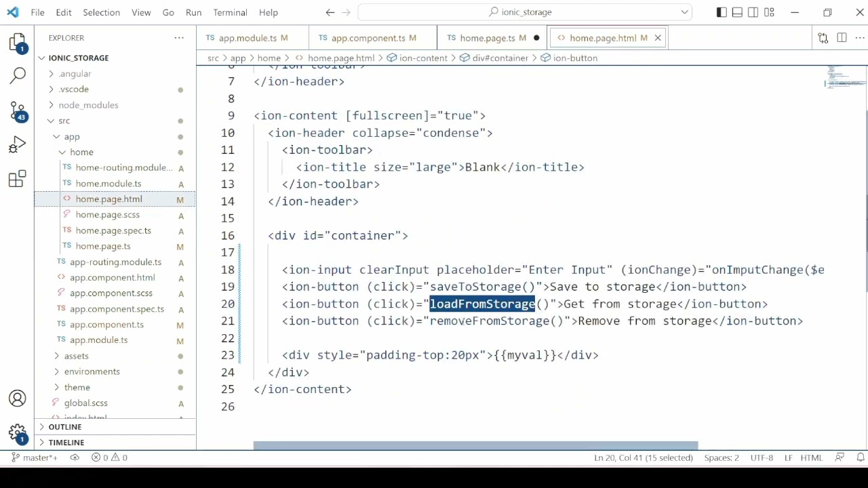Image resolution: width=868 pixels, height=488 pixels.
Task: Change indentation via Spaces: 2
Action: [722, 457]
